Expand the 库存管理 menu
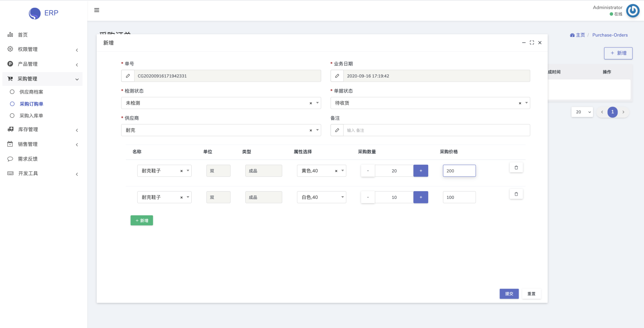644x328 pixels. (42, 130)
